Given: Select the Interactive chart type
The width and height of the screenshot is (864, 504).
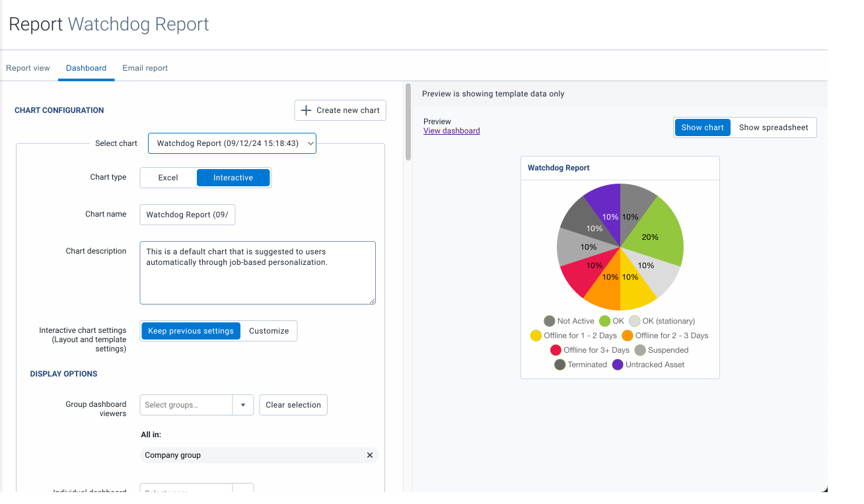Looking at the screenshot, I should (233, 177).
